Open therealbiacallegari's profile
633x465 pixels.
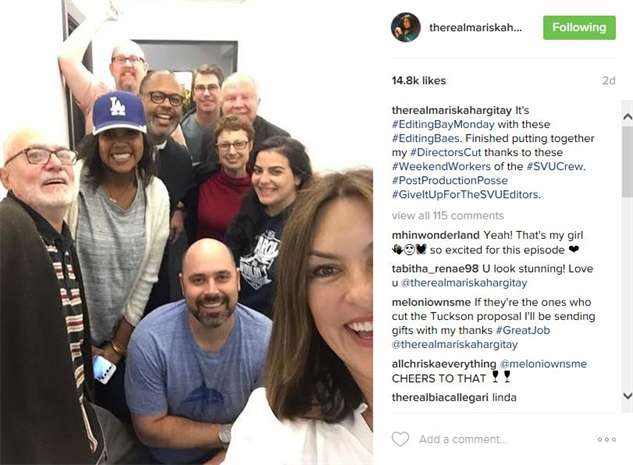coord(440,397)
